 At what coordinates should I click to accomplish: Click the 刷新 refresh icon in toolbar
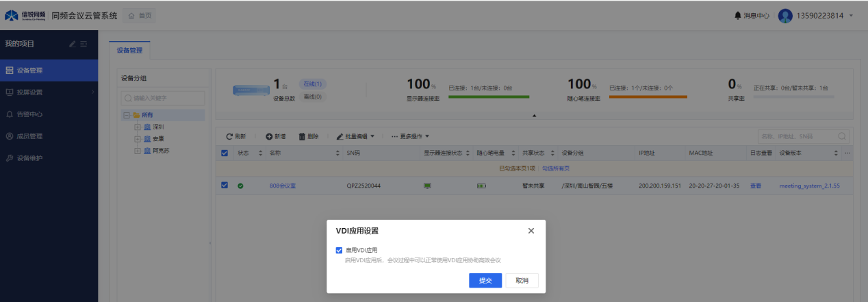click(230, 136)
